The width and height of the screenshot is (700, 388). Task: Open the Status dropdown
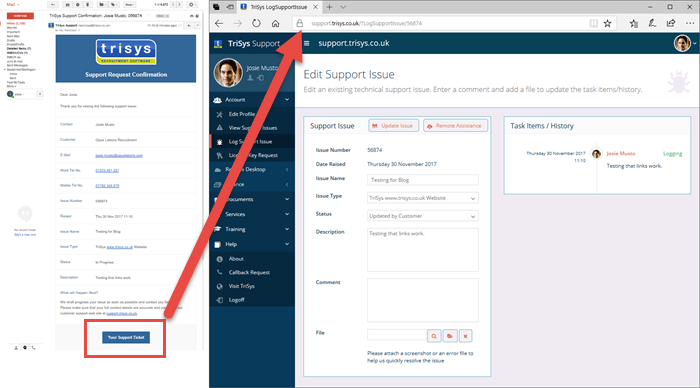click(x=423, y=216)
